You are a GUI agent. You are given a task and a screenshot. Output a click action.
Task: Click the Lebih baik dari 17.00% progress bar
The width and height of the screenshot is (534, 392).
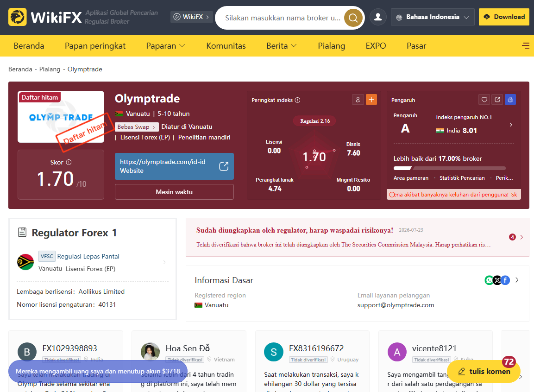coord(450,168)
